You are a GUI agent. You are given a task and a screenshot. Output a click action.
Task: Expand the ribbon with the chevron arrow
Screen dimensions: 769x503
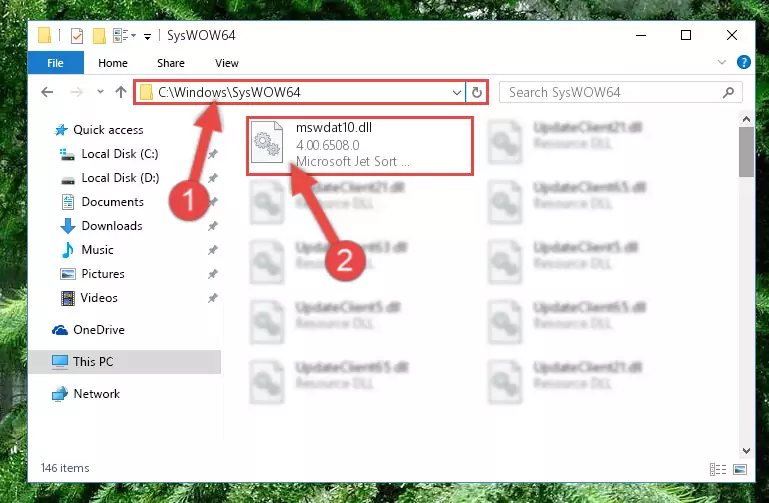(x=722, y=62)
